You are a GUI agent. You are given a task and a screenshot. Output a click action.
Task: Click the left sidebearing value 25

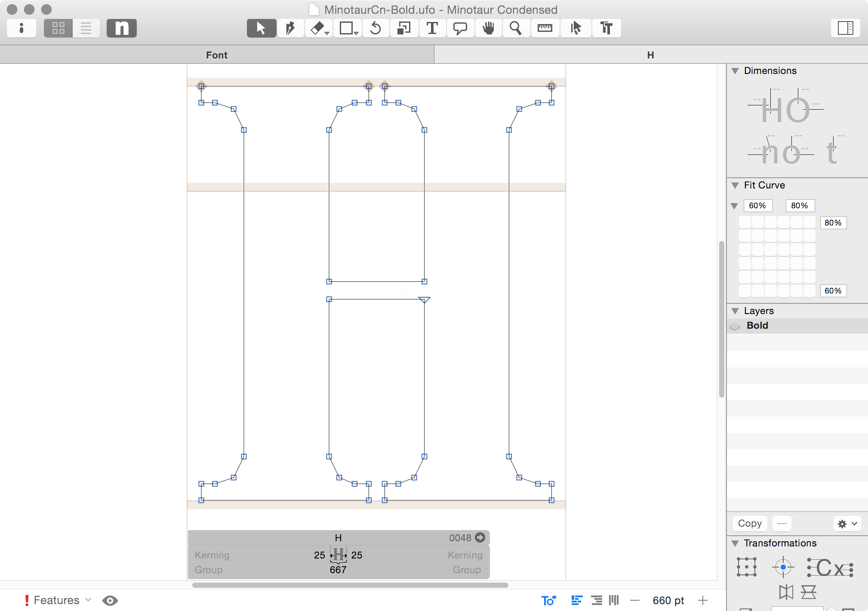(x=320, y=555)
